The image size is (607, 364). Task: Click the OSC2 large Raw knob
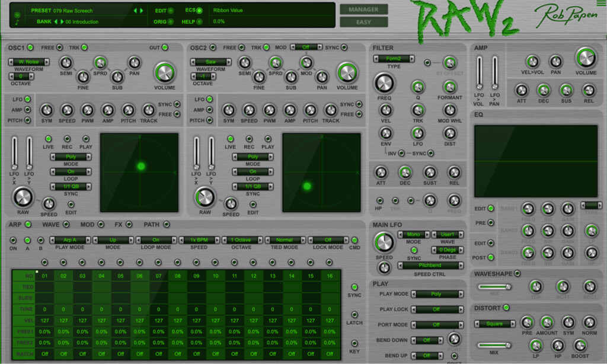click(x=205, y=197)
